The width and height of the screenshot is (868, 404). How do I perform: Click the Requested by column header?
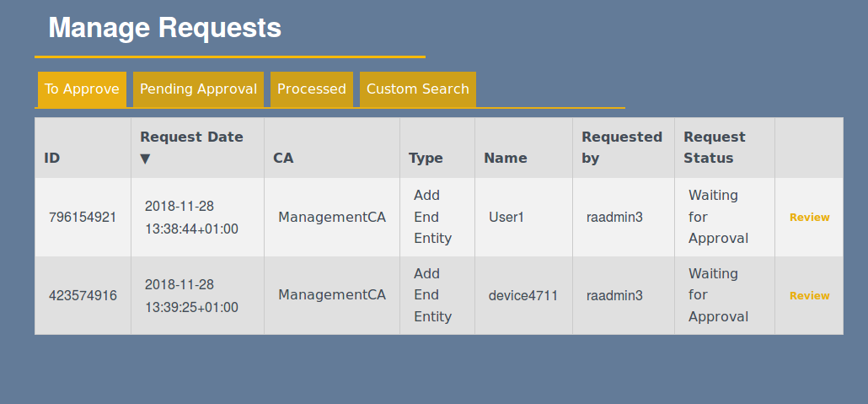[x=622, y=147]
